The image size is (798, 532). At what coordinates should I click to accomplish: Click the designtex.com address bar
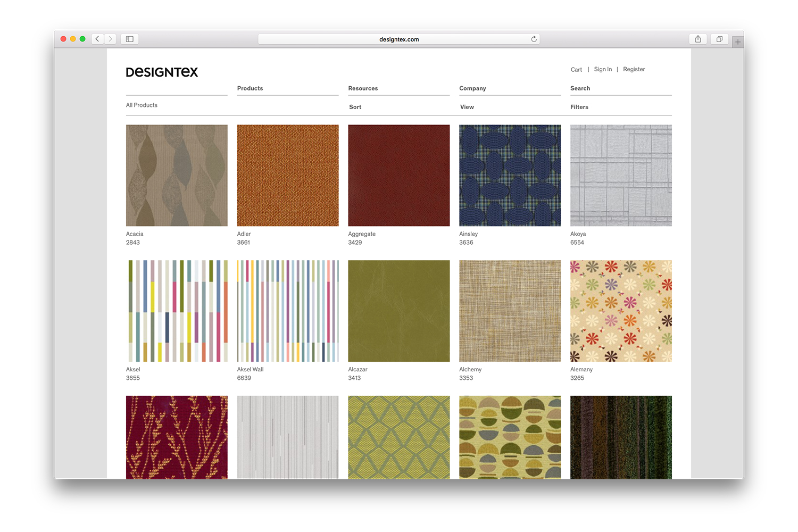pos(398,39)
